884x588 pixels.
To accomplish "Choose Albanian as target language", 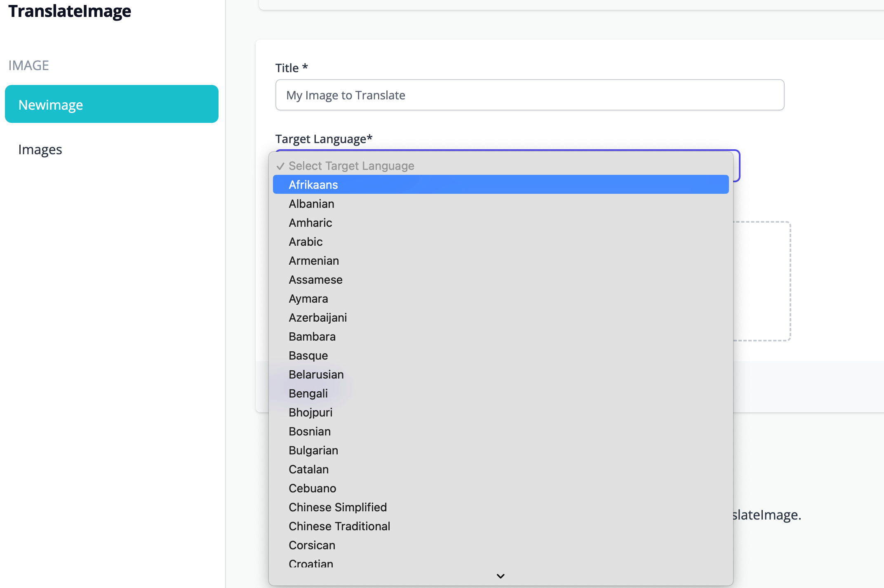I will click(311, 204).
